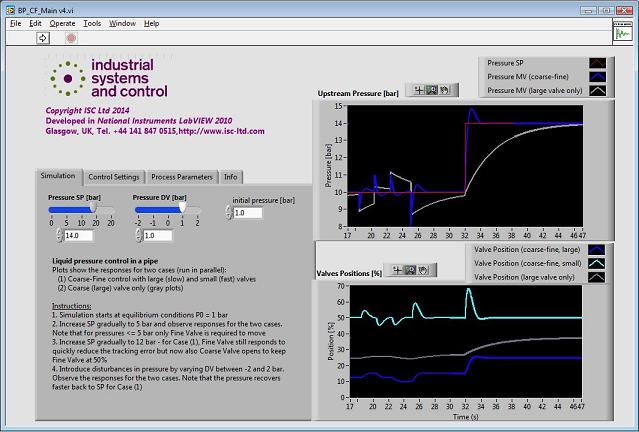The width and height of the screenshot is (639, 432).
Task: Click the 'Instructions:' underlined heading
Action: (72, 306)
